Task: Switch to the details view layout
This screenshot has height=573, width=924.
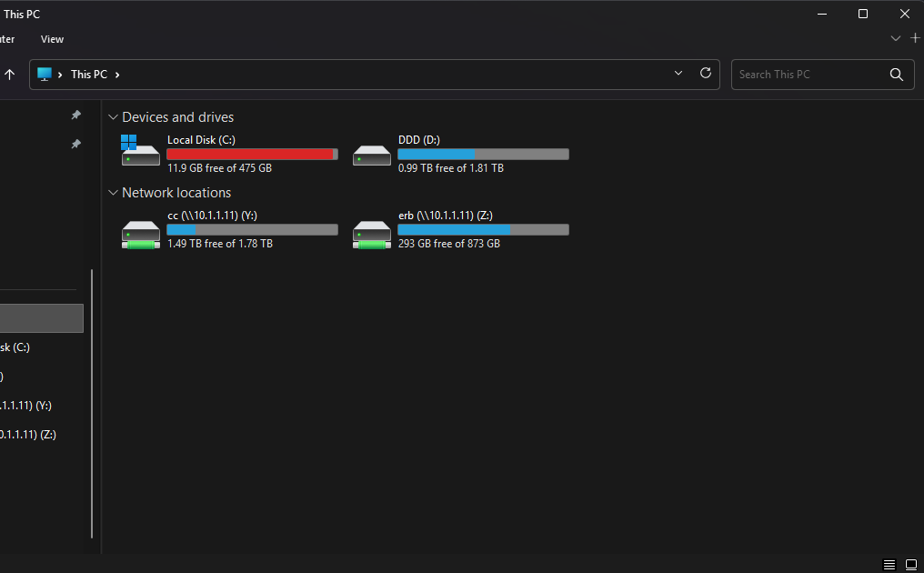Action: coord(889,565)
